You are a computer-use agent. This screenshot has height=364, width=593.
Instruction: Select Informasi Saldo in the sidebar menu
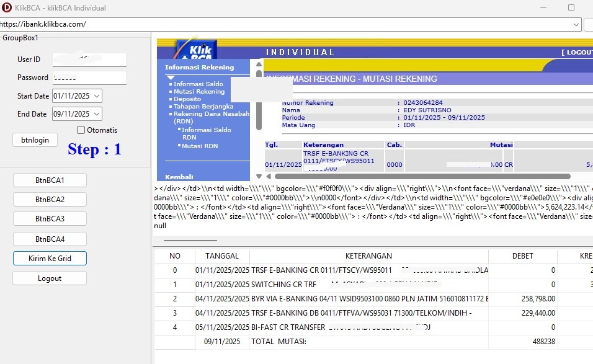pos(198,84)
